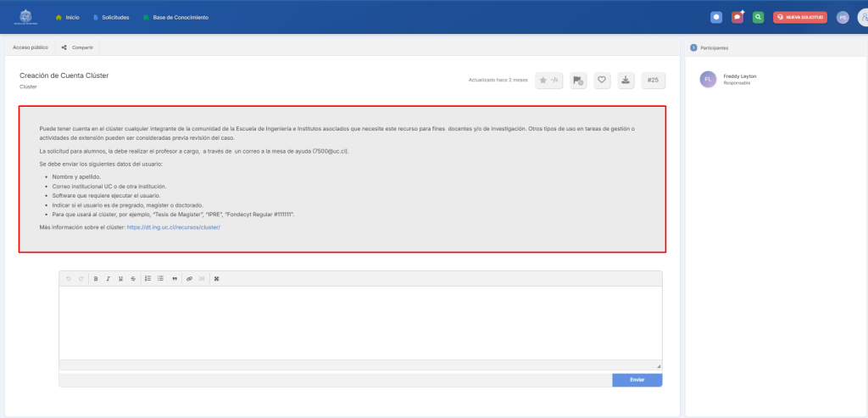Image resolution: width=868 pixels, height=418 pixels.
Task: Apply underline formatting in the editor toolbar
Action: point(120,279)
